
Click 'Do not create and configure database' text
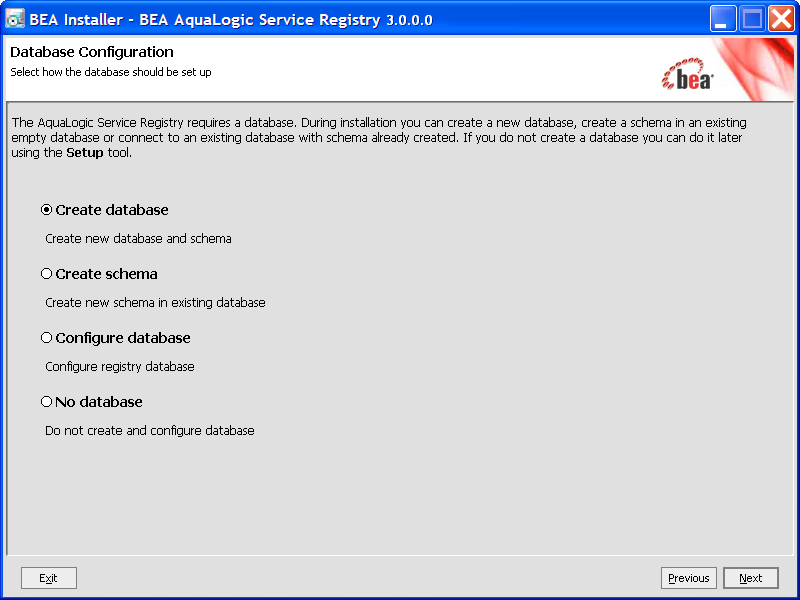click(x=149, y=431)
